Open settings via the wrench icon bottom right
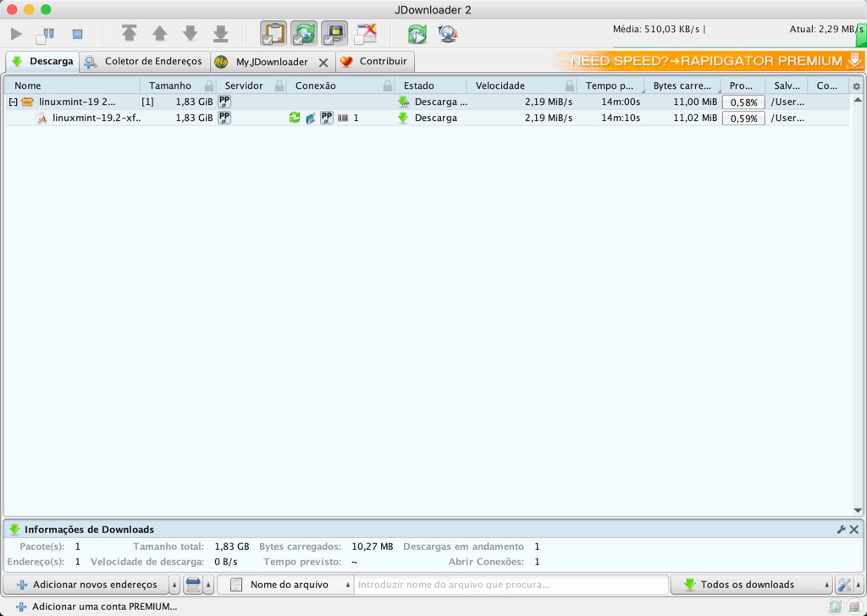Screen dimensions: 867x616 coord(843,585)
